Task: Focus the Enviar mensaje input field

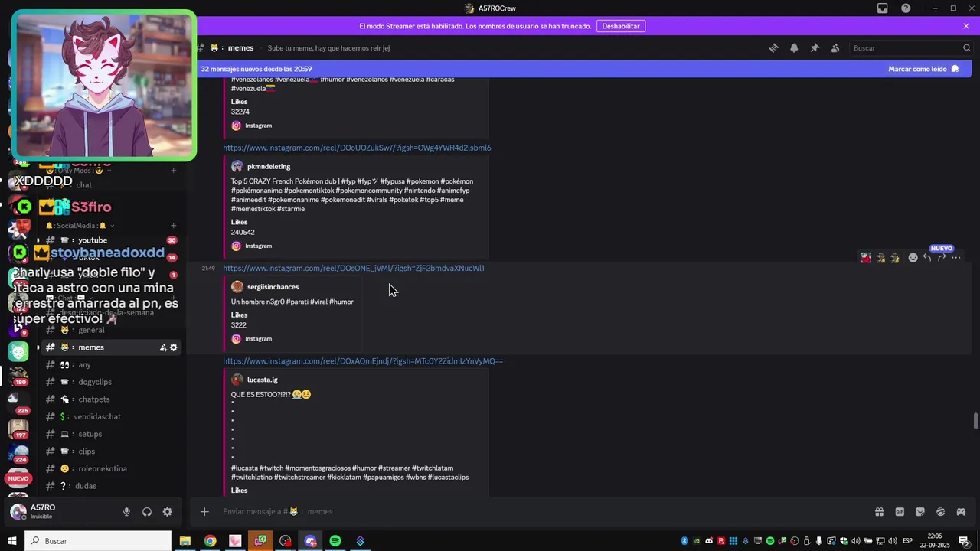Action: 536,512
